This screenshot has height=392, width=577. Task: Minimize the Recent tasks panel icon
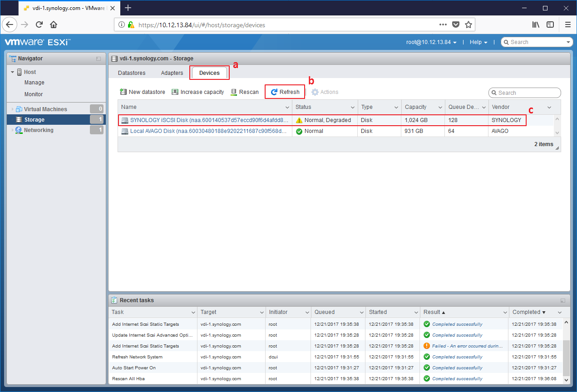pos(563,300)
